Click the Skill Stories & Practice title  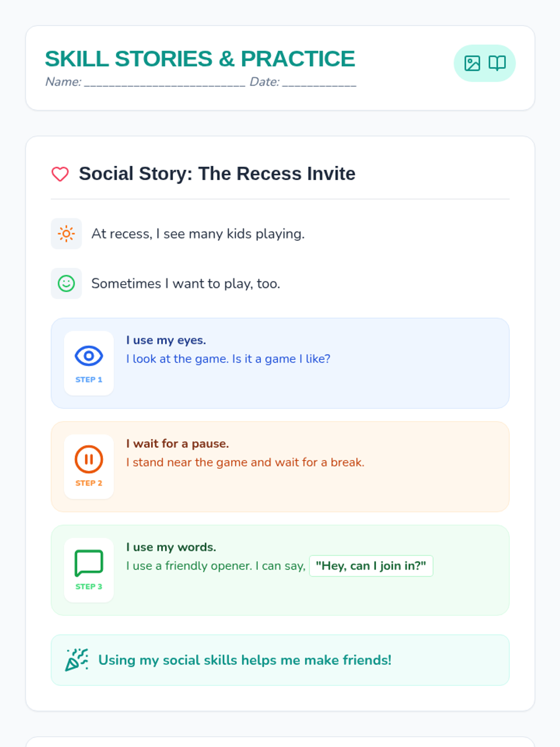pos(200,59)
